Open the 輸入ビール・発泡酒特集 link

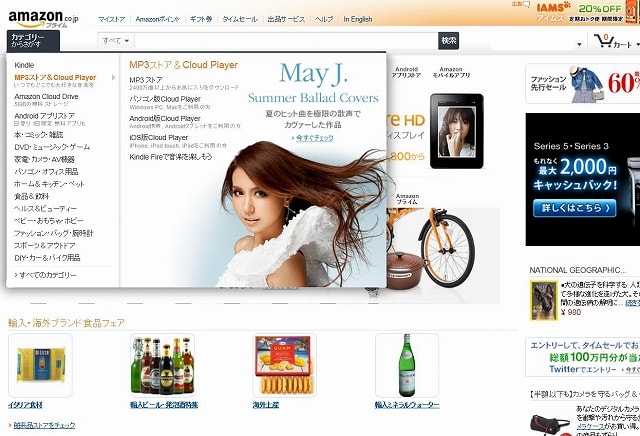164,405
